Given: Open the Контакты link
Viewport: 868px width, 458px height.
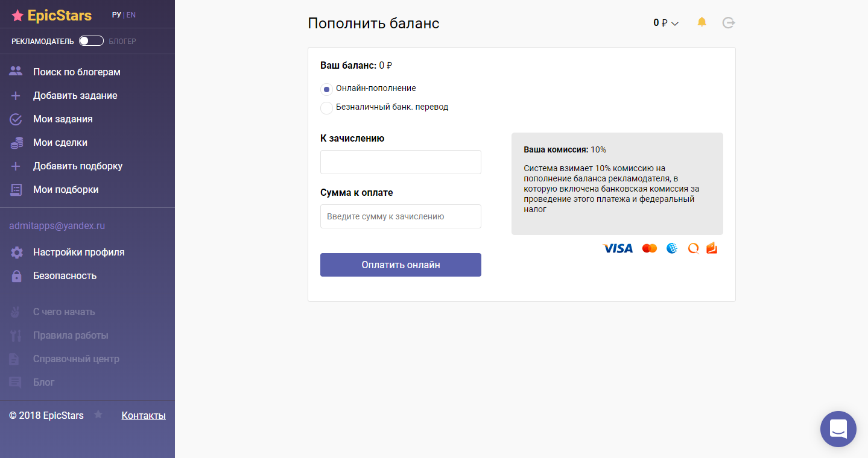Looking at the screenshot, I should click(x=144, y=415).
